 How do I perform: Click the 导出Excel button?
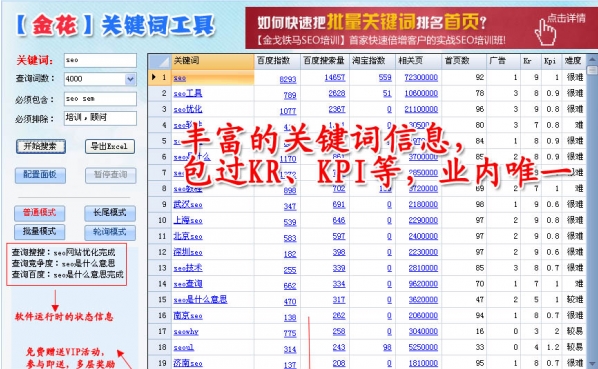click(110, 146)
